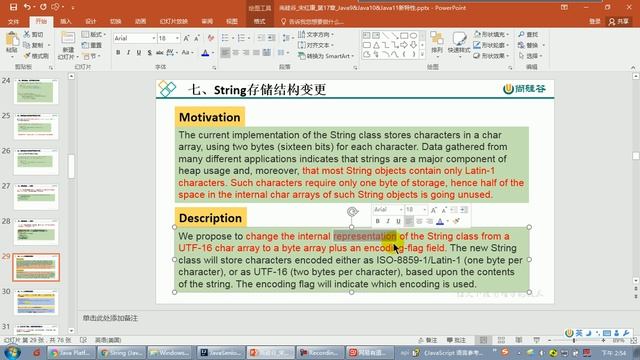Clear all formatting of selected text
This screenshot has height=360, width=640.
pyautogui.click(x=211, y=38)
